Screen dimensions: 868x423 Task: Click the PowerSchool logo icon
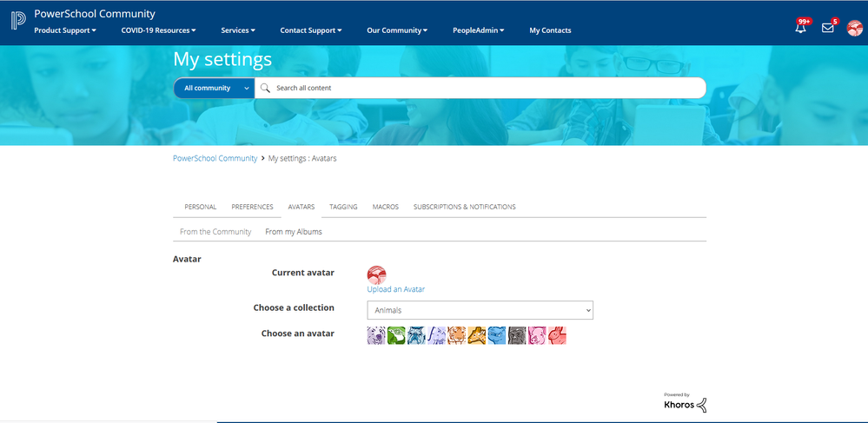(x=18, y=21)
